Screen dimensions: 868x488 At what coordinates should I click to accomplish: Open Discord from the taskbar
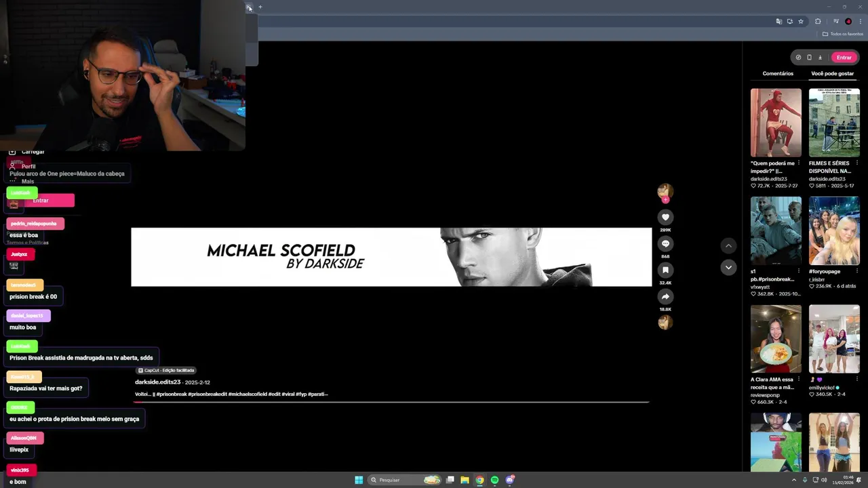tap(510, 480)
